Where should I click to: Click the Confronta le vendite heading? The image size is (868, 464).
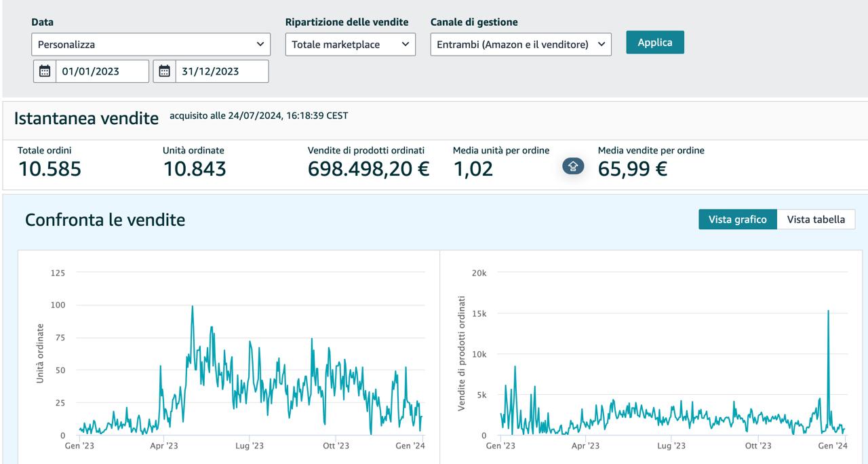pyautogui.click(x=105, y=220)
